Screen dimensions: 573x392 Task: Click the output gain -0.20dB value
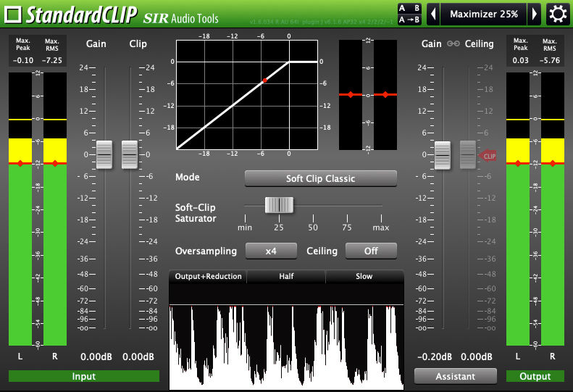click(435, 356)
